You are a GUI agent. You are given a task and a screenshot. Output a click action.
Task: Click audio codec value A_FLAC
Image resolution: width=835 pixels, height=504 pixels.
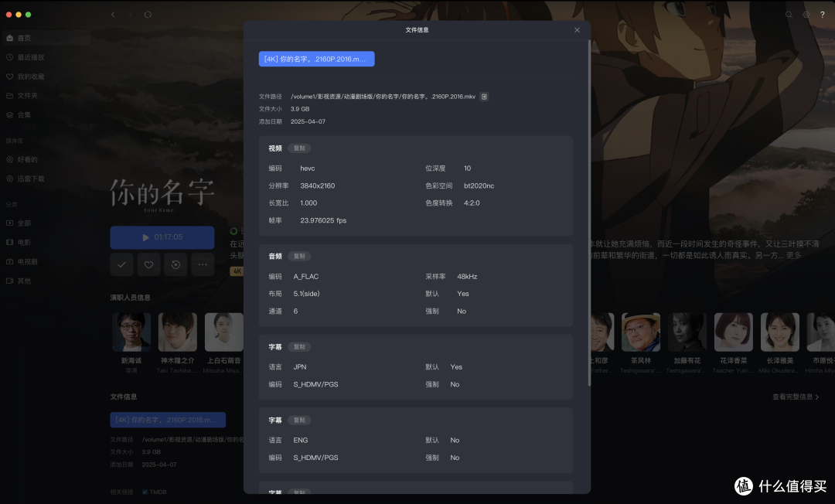[x=305, y=277]
